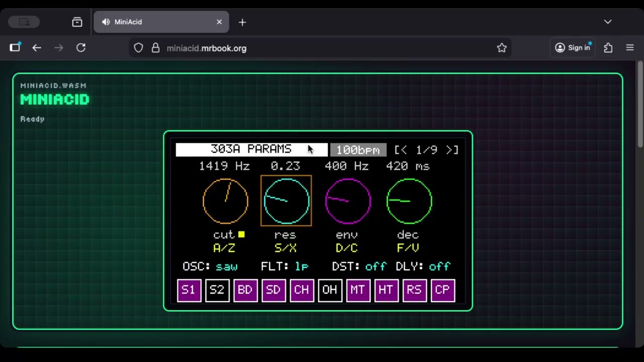
Task: Toggle the CH closed hat button
Action: point(302,291)
